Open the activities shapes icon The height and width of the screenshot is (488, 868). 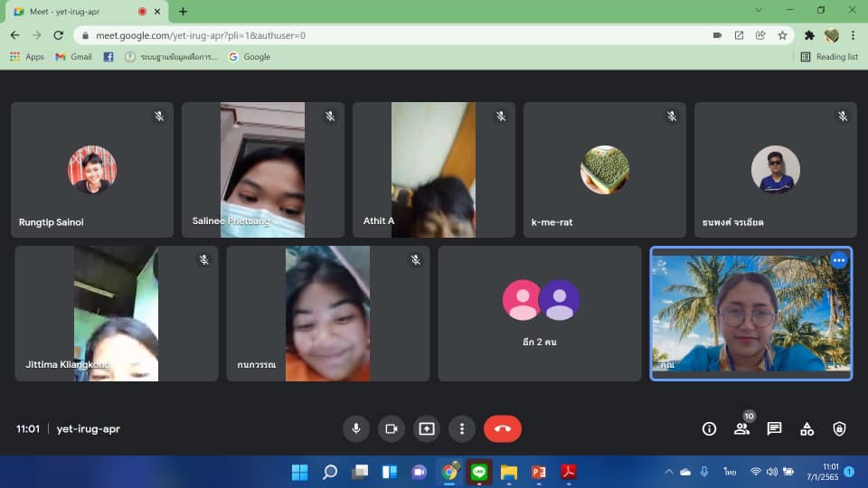[807, 429]
